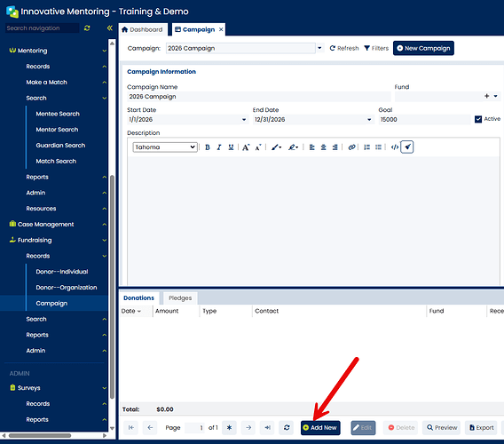504x444 pixels.
Task: Insert a numbered list
Action: click(x=366, y=147)
